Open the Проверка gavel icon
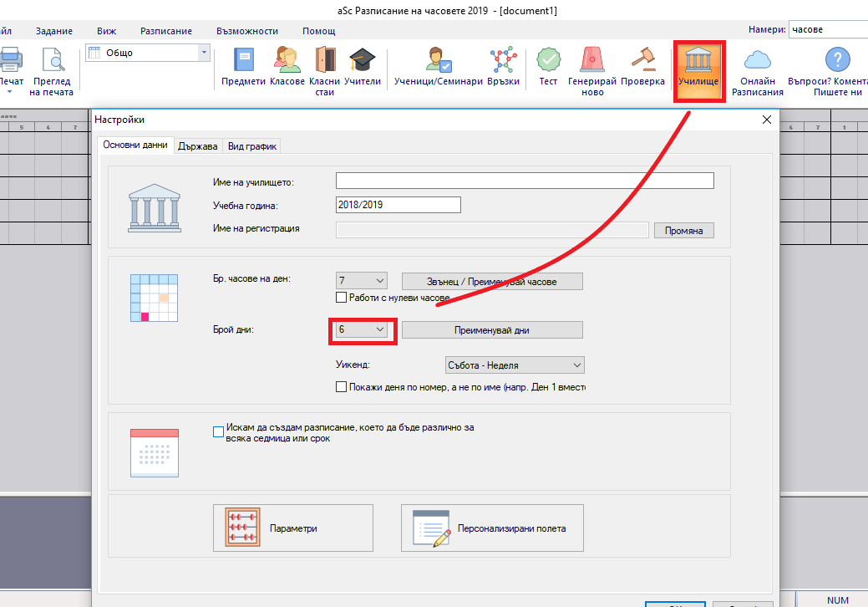The height and width of the screenshot is (607, 868). [642, 66]
